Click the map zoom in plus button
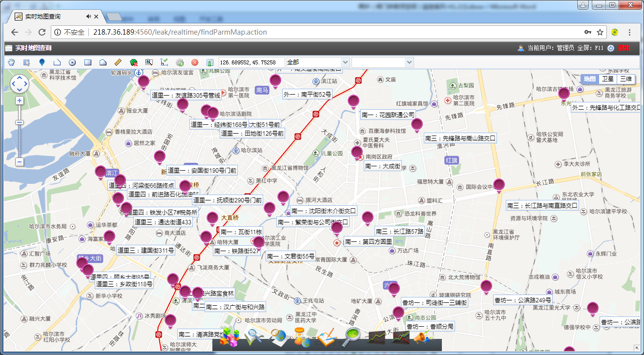Screen dimensions: 644x355 click(x=20, y=100)
